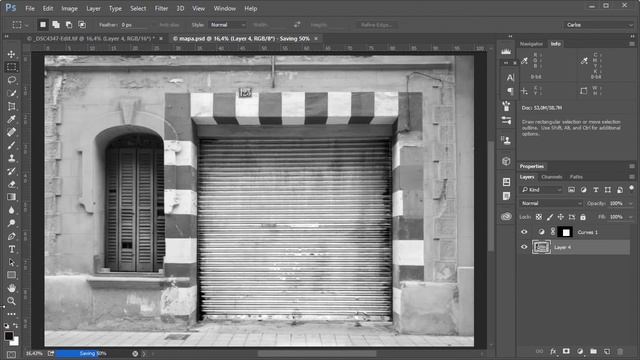Create a new layer group
Image resolution: width=640 pixels, height=360 pixels.
point(593,351)
